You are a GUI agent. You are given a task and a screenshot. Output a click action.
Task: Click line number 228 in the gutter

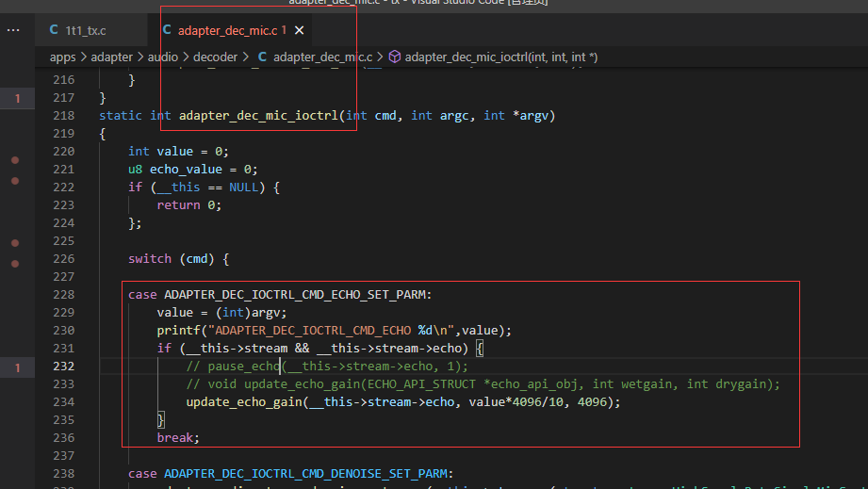click(x=64, y=295)
